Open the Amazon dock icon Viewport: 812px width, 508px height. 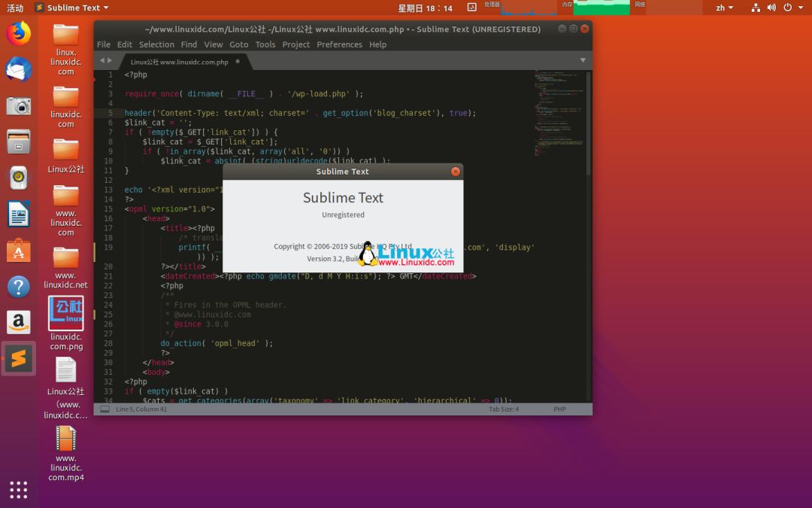click(x=19, y=322)
